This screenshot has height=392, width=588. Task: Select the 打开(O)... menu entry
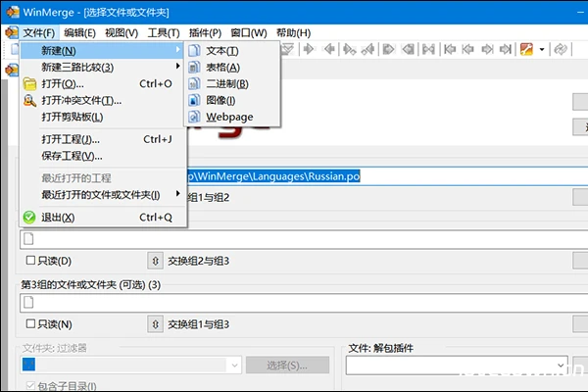pos(102,83)
